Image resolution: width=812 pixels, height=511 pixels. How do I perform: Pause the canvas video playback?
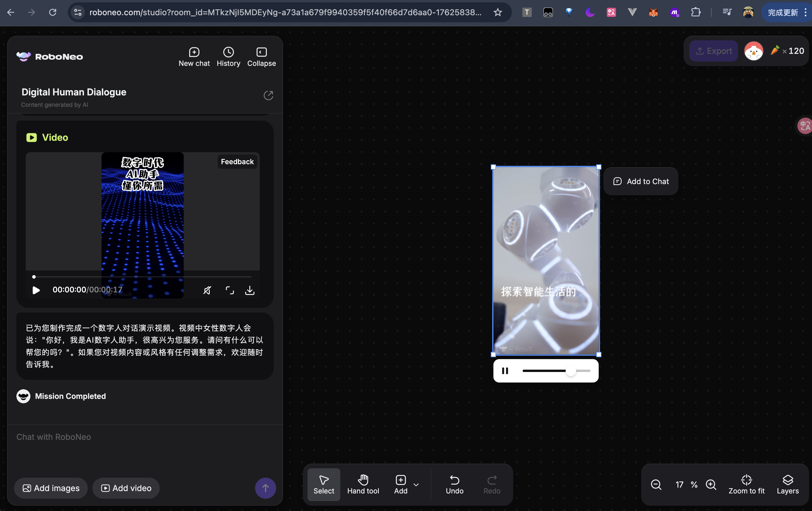pyautogui.click(x=505, y=371)
